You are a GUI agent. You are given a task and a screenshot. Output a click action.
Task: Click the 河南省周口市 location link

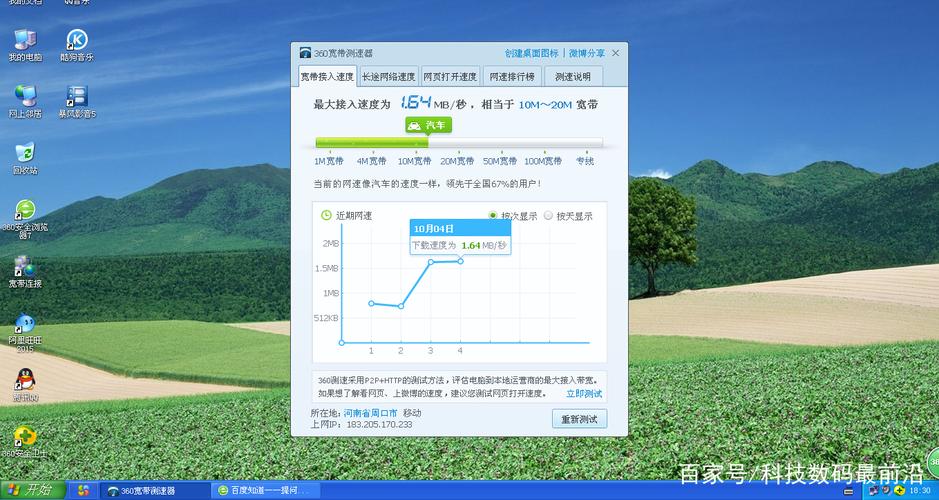coord(370,413)
